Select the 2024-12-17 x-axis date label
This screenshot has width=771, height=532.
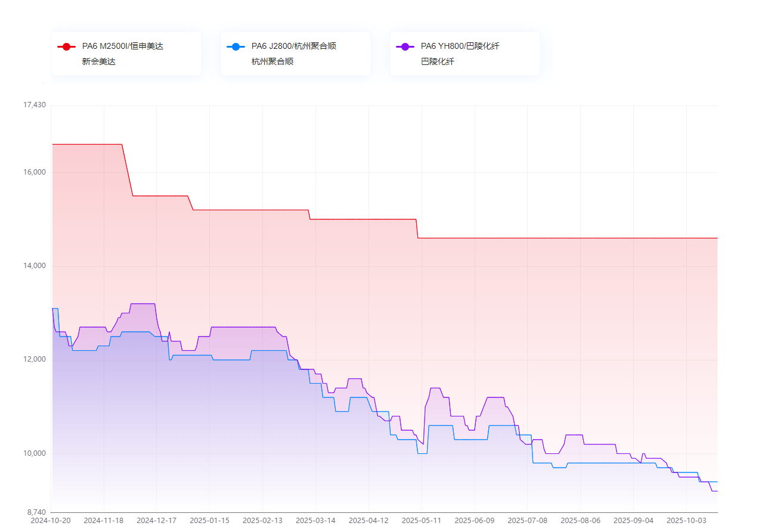156,520
